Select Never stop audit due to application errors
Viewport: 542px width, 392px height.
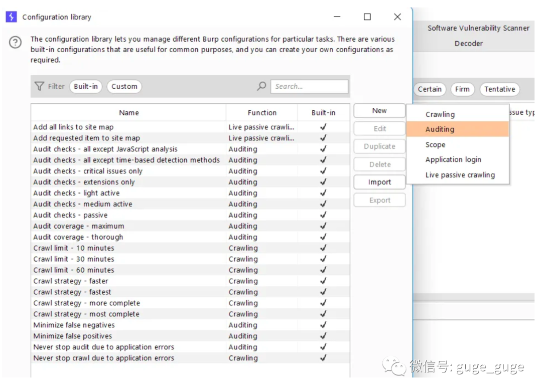190,347
